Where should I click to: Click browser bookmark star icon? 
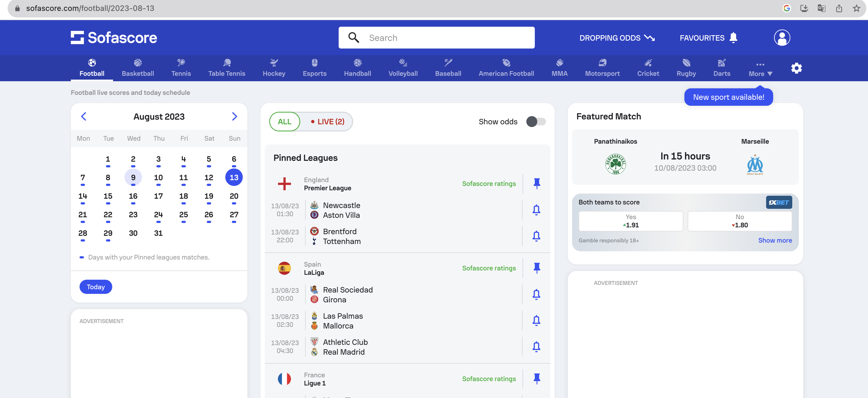856,8
